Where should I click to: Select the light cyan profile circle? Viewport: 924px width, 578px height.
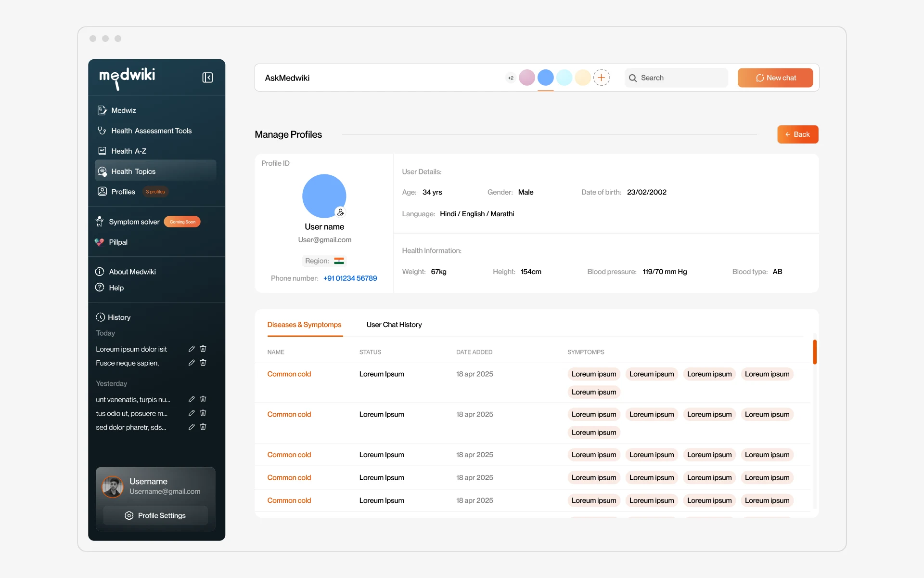[x=564, y=78]
